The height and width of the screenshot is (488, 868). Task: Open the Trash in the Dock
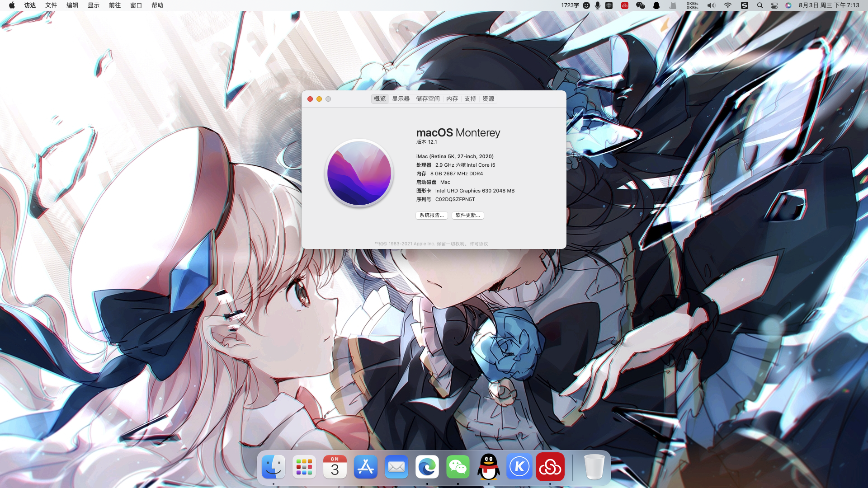coord(594,467)
